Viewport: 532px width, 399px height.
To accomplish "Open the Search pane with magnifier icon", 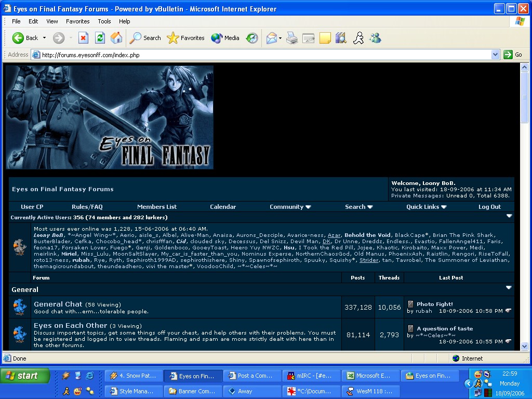I will point(145,38).
